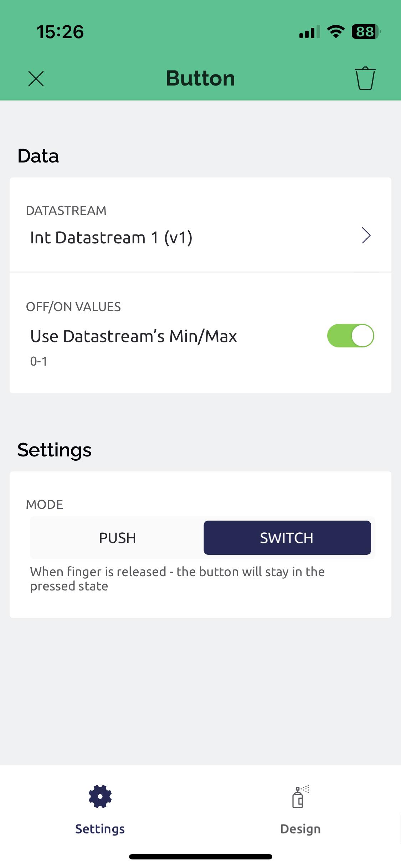
Task: Tap the cellular signal bars icon
Action: point(309,32)
